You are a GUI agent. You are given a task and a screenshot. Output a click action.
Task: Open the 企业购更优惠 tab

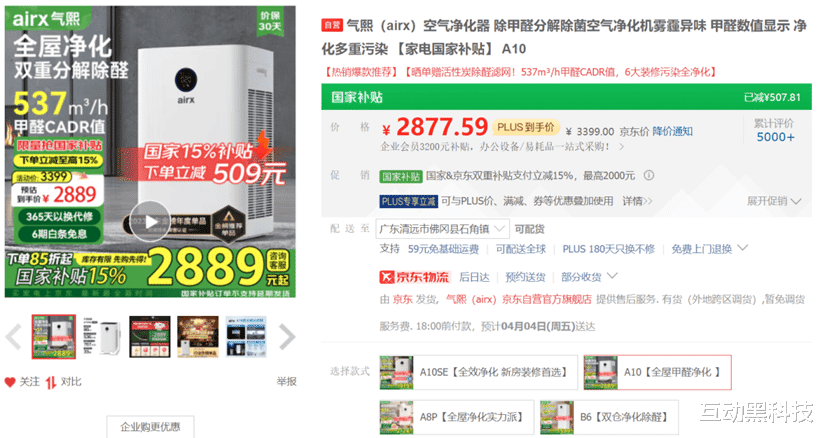pyautogui.click(x=150, y=426)
